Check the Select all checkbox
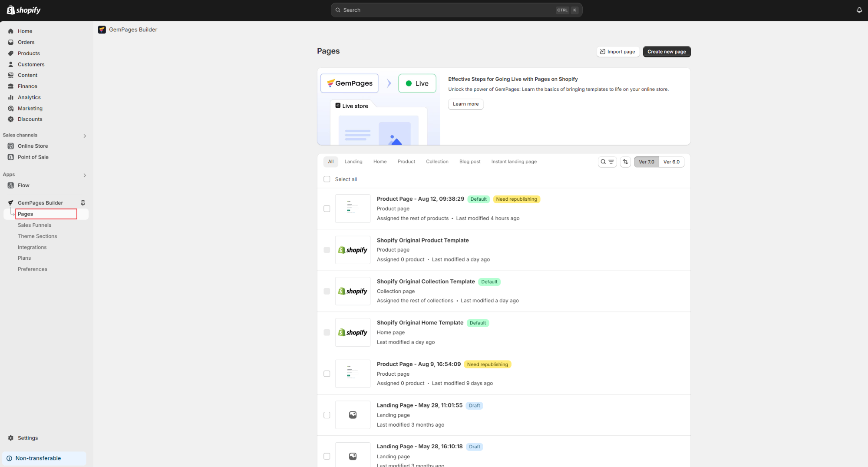The width and height of the screenshot is (868, 467). click(x=327, y=179)
